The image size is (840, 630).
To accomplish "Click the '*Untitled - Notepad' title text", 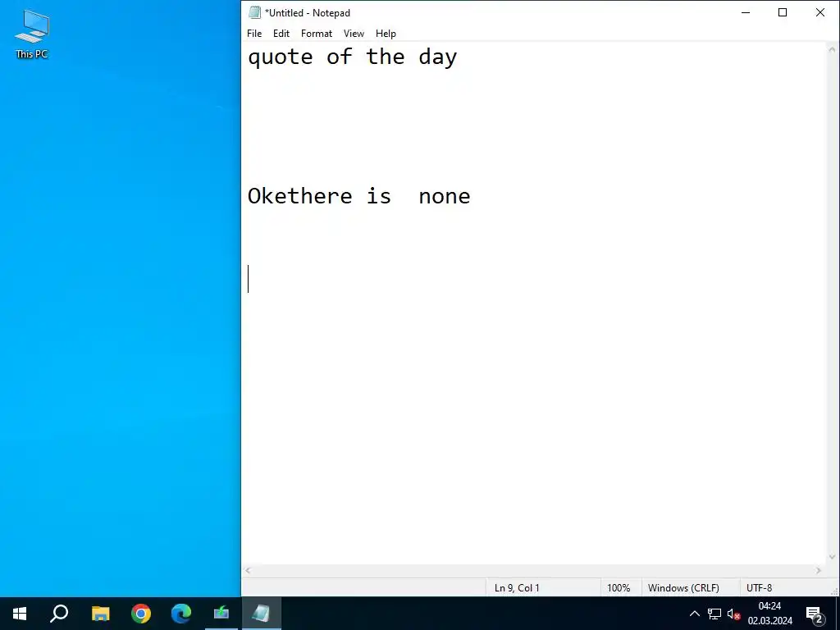I will click(x=308, y=13).
